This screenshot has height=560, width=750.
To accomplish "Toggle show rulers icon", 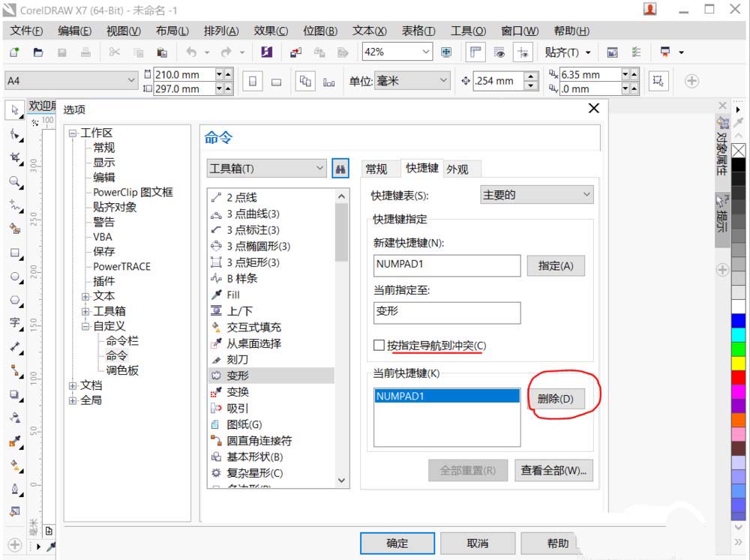I will coord(475,52).
